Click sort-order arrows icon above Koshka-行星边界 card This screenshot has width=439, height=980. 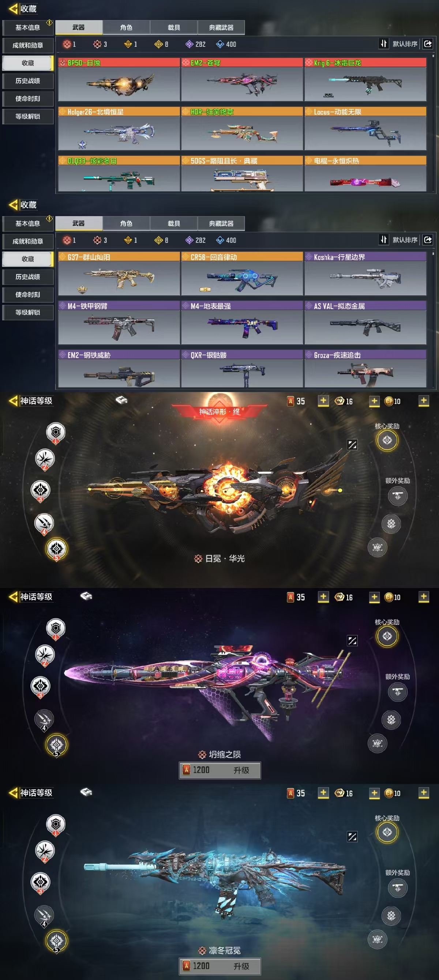[x=383, y=239]
